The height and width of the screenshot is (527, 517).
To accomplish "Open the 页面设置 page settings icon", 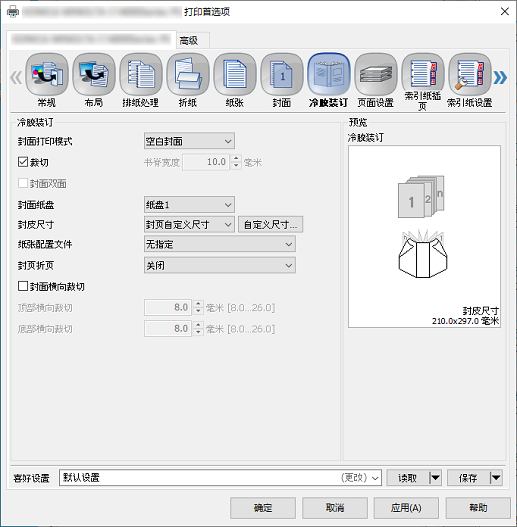I will pyautogui.click(x=375, y=80).
